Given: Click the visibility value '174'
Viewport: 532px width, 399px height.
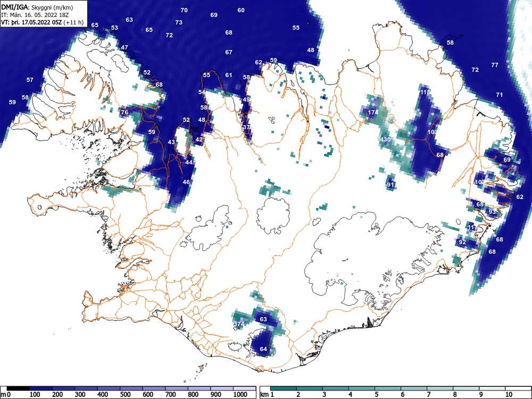Looking at the screenshot, I should [373, 112].
